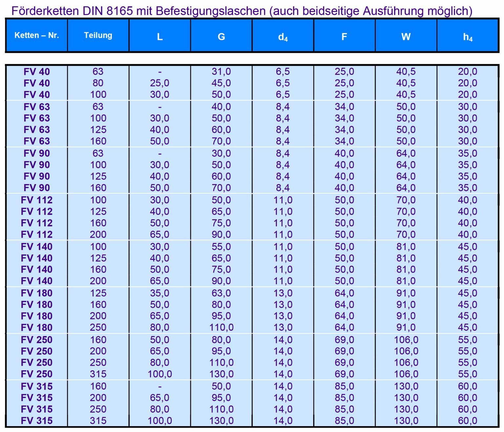Select the G value 31,0 cell
The width and height of the screenshot is (504, 432).
point(221,72)
